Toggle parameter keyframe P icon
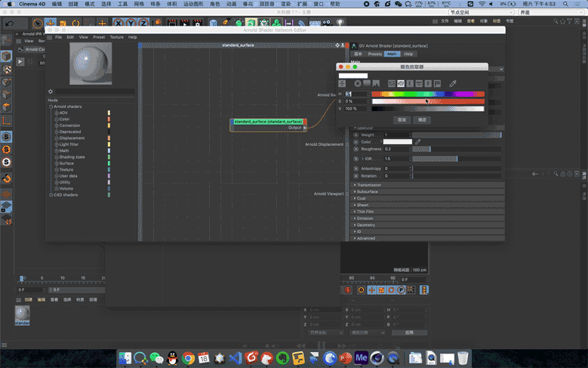Viewport: 588px width, 368px height. [x=401, y=290]
